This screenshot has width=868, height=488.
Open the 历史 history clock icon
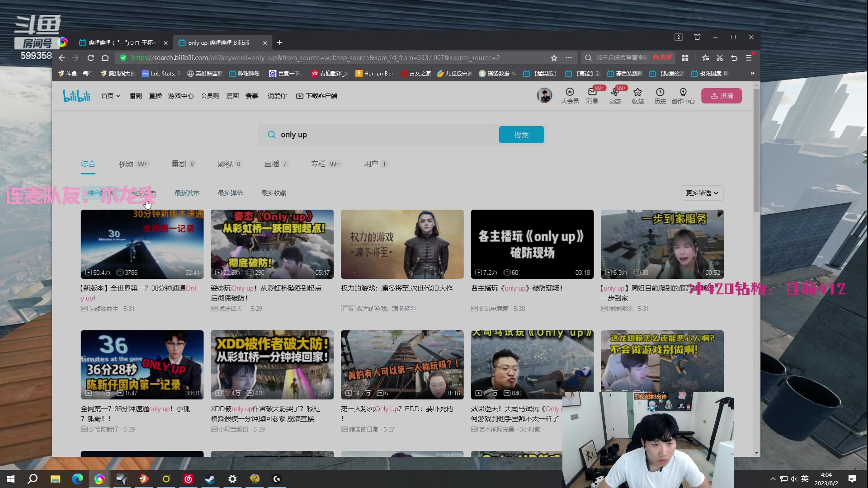tap(660, 96)
